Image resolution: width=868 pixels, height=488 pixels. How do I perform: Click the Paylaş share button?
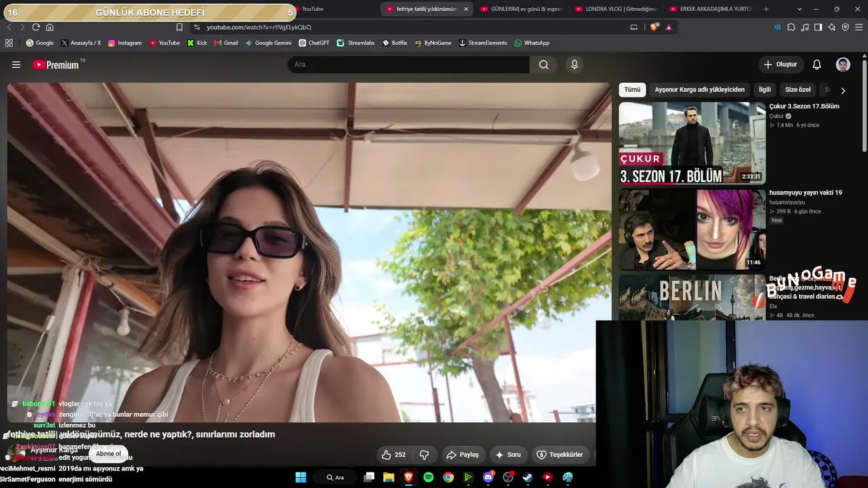tap(462, 455)
